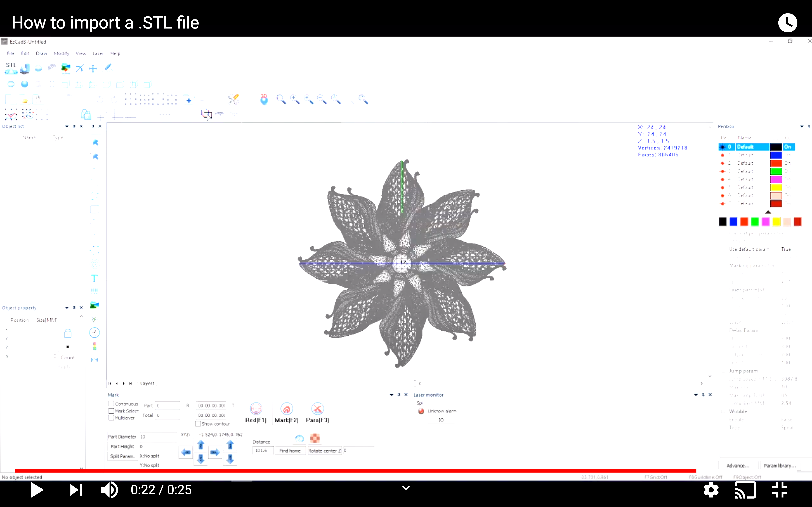Click the Para(F3) parameters icon
812x507 pixels.
317,409
